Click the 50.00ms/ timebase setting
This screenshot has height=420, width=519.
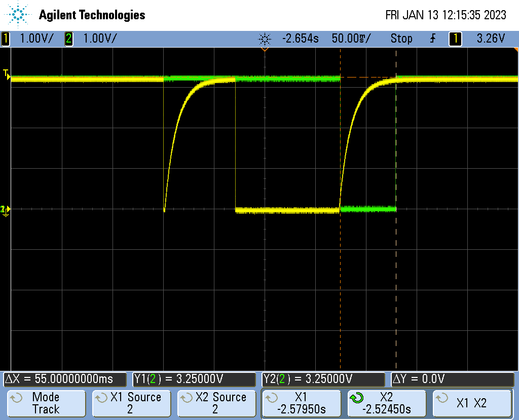click(x=351, y=39)
